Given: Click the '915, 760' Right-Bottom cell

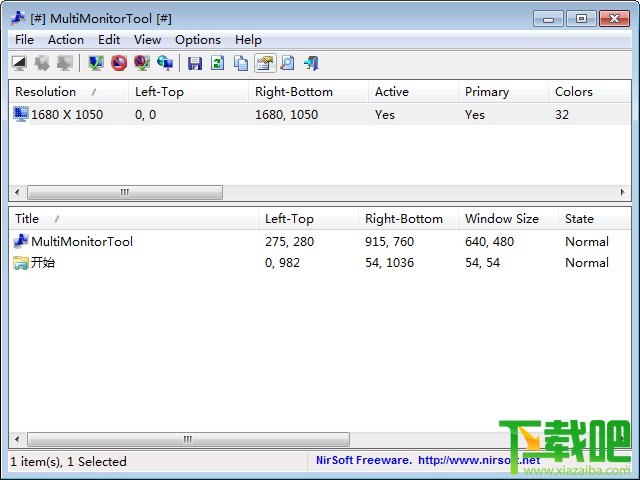Looking at the screenshot, I should pos(389,241).
